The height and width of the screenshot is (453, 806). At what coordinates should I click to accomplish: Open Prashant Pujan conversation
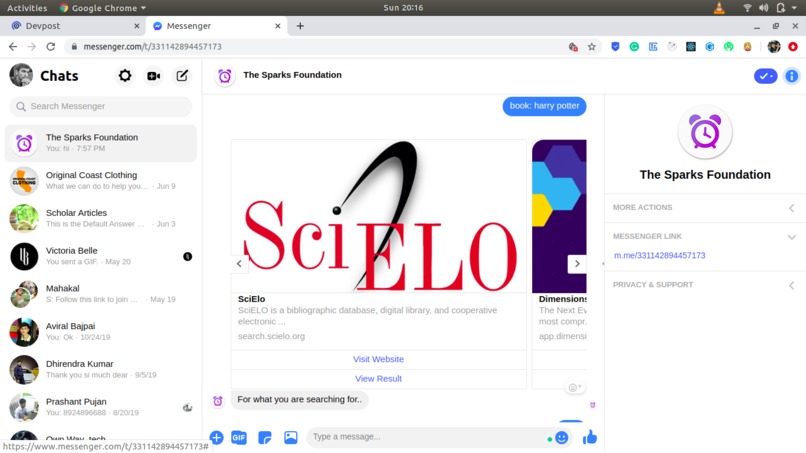click(101, 407)
